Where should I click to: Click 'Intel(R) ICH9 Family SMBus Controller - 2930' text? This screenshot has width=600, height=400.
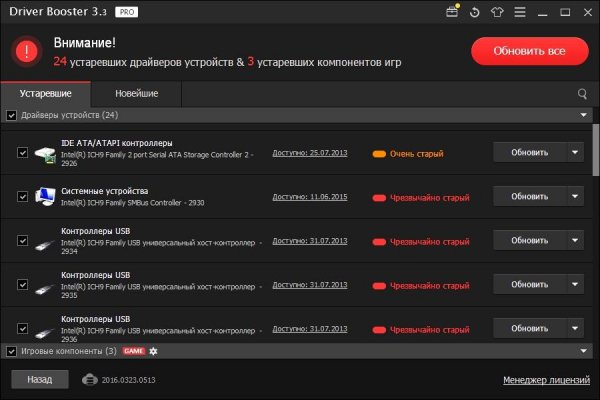(x=132, y=203)
